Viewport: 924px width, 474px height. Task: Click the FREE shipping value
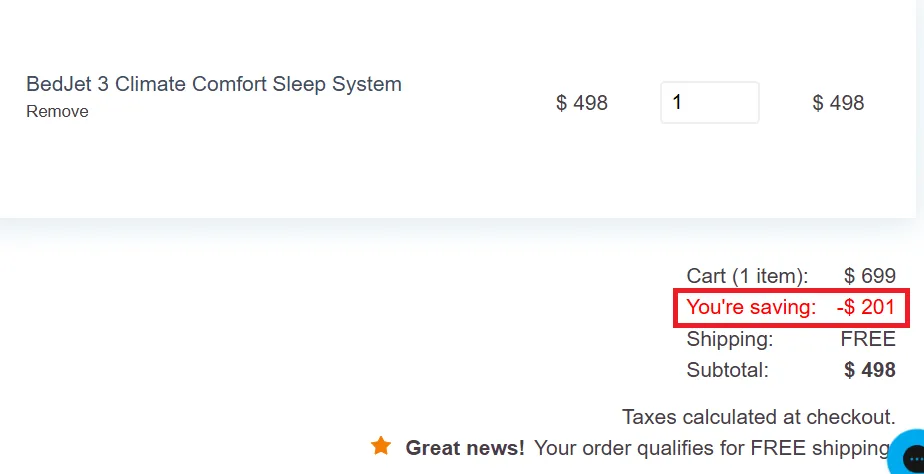click(868, 339)
